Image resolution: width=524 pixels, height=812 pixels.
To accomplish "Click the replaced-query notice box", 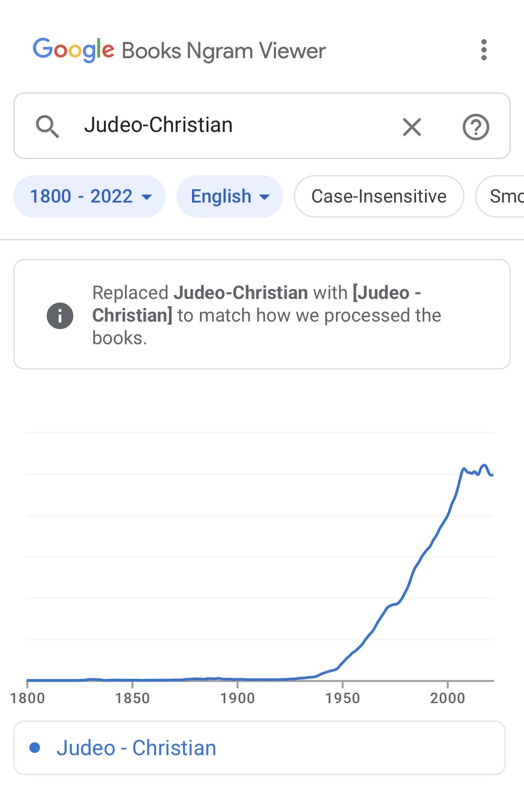I will pos(262,314).
